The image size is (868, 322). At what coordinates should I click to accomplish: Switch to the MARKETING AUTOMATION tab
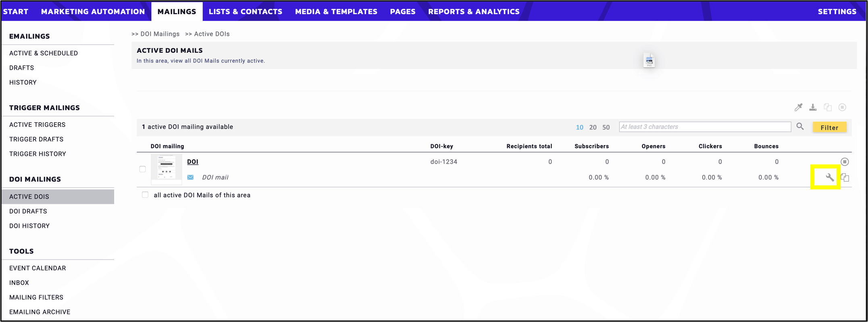click(x=93, y=12)
